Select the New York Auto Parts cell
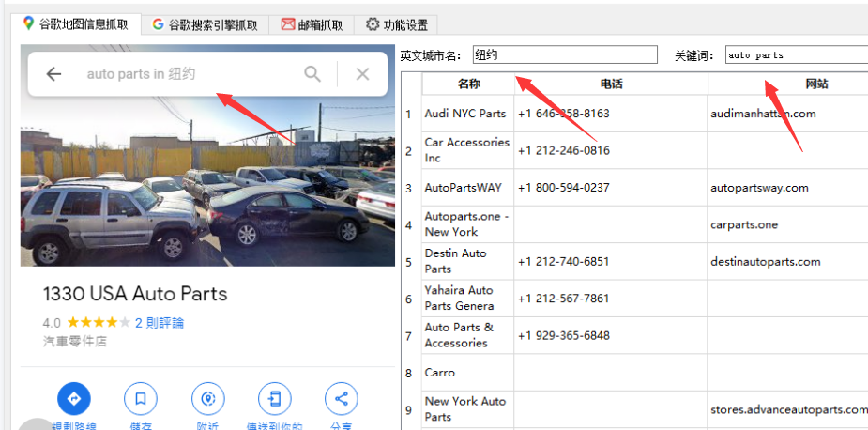 point(467,409)
